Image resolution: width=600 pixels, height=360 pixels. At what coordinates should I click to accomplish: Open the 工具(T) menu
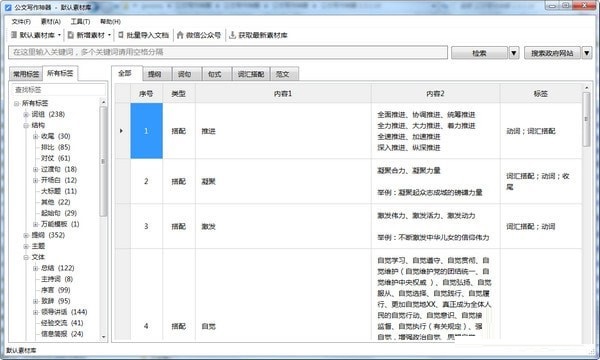point(80,21)
